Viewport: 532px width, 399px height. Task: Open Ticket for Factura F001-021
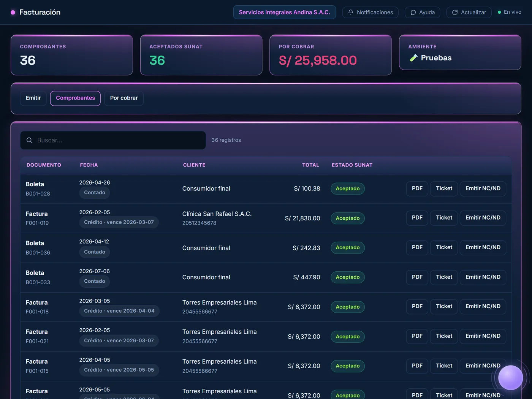(444, 336)
